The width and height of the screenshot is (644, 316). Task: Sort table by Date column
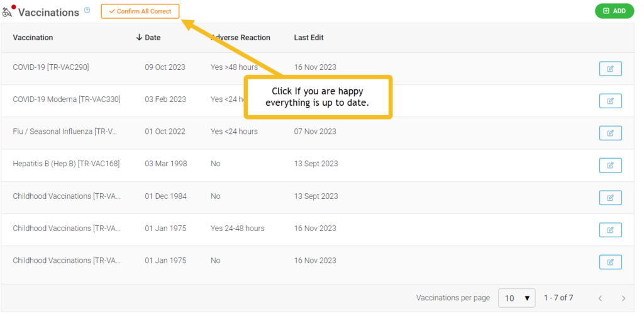pos(152,38)
